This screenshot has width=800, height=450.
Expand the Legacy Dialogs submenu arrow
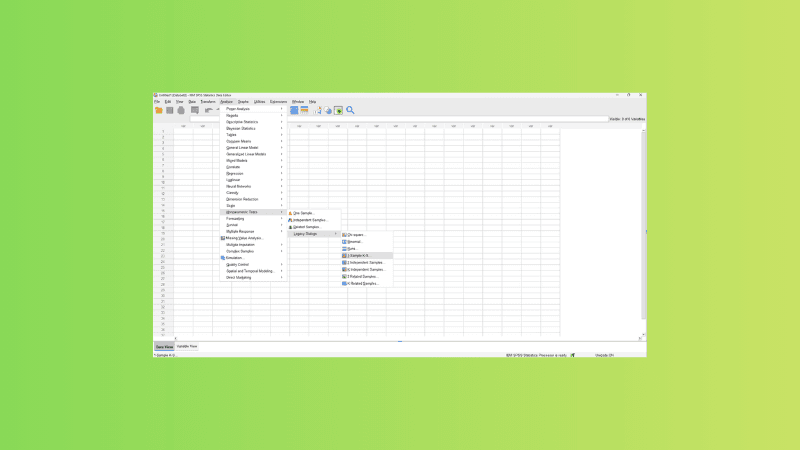pos(336,234)
